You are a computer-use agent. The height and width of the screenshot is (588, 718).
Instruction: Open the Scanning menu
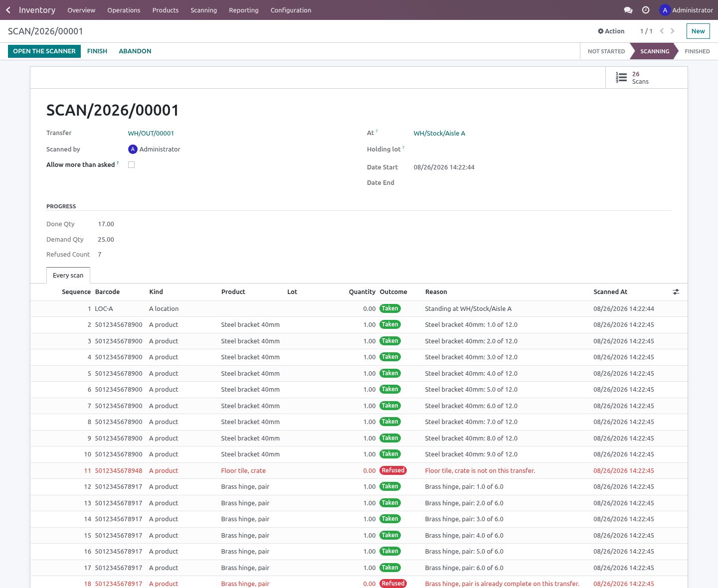(203, 10)
